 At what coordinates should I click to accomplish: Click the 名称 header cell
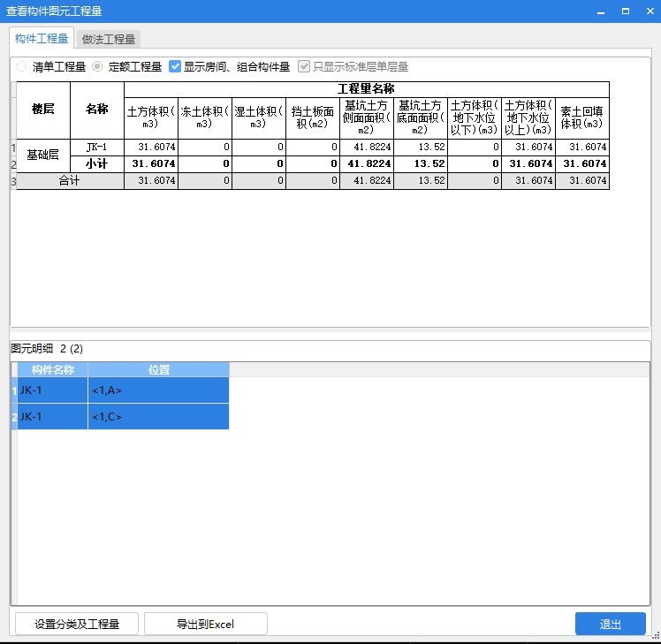[97, 110]
